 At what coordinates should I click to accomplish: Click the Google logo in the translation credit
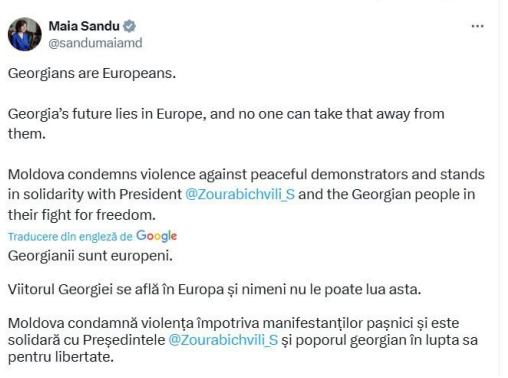[156, 236]
